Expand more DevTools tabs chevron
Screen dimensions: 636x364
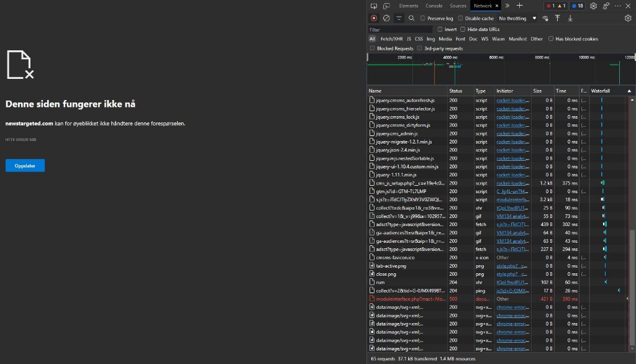507,6
